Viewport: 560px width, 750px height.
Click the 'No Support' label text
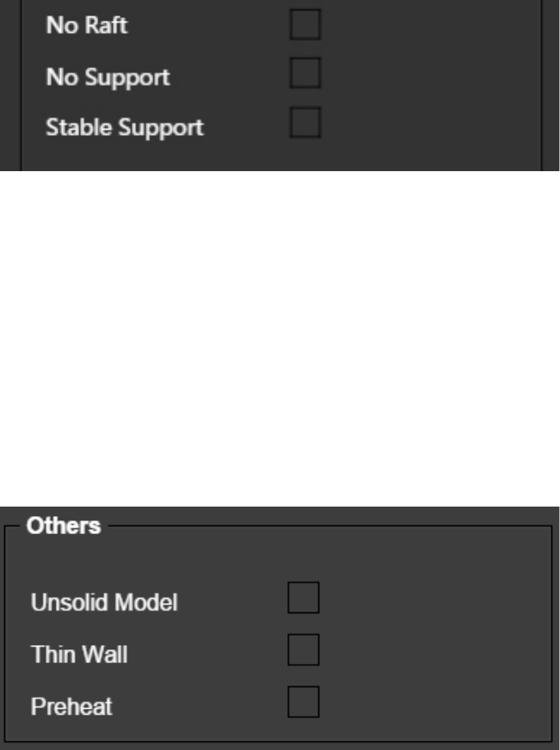click(x=108, y=77)
